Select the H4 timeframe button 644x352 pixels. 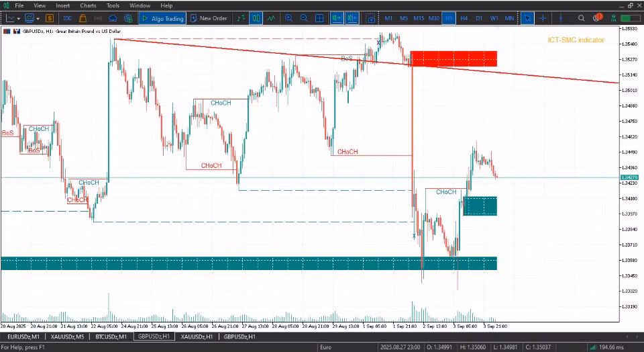click(x=464, y=18)
